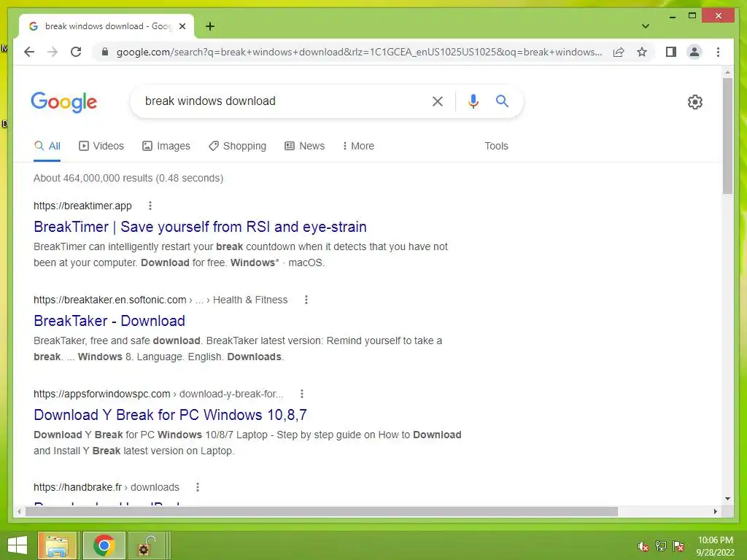
Task: Open the tab search dropdown arrow
Action: tap(645, 26)
